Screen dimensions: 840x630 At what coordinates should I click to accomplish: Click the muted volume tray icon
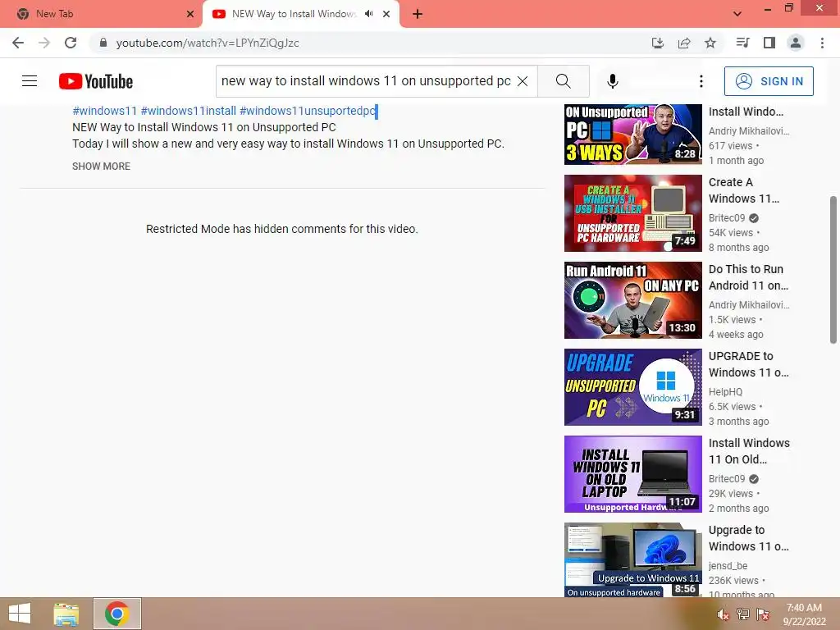(723, 614)
